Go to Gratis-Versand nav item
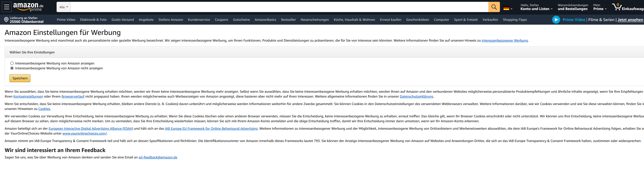The width and height of the screenshot is (644, 171). point(123,20)
